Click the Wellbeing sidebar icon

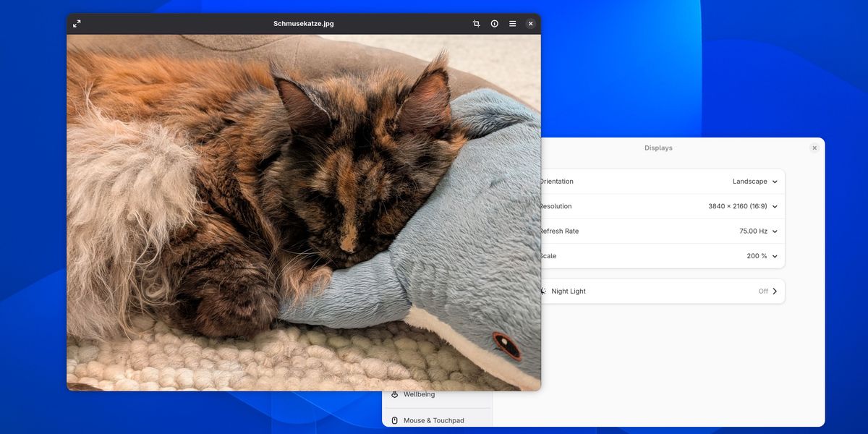395,394
